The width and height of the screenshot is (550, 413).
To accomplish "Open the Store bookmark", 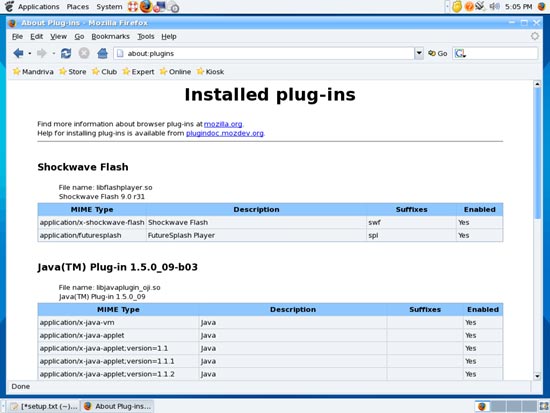I will click(x=73, y=72).
